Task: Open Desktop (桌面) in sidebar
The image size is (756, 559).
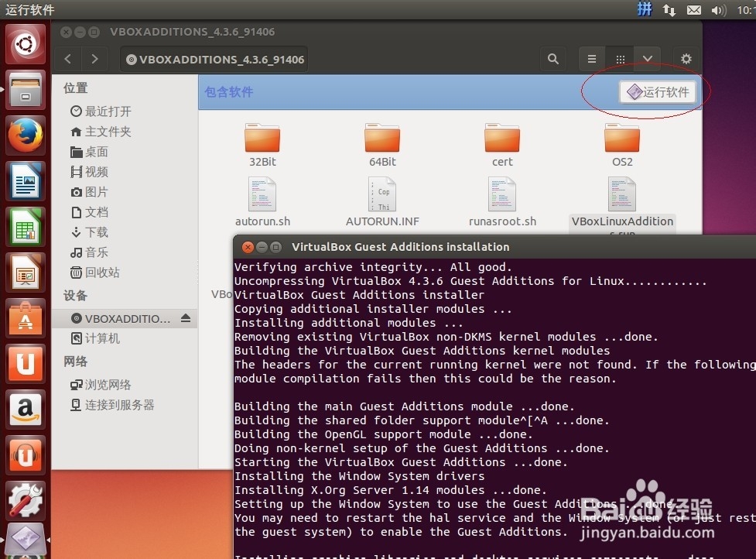Action: pyautogui.click(x=90, y=152)
